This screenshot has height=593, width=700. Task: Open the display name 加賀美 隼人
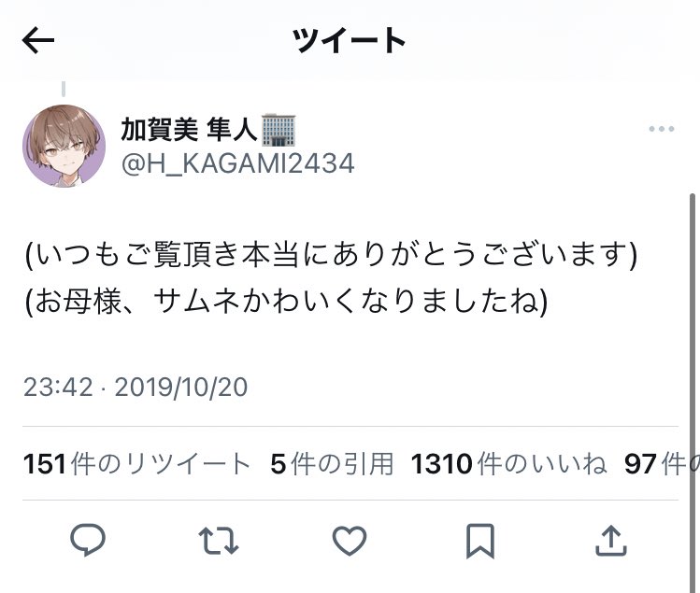click(x=189, y=130)
